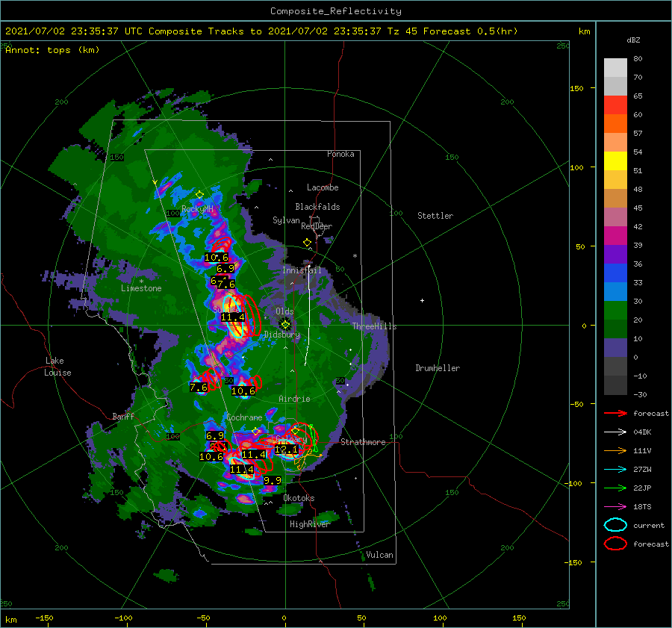Click the RockyMH town label
672x628 pixels.
(x=197, y=209)
